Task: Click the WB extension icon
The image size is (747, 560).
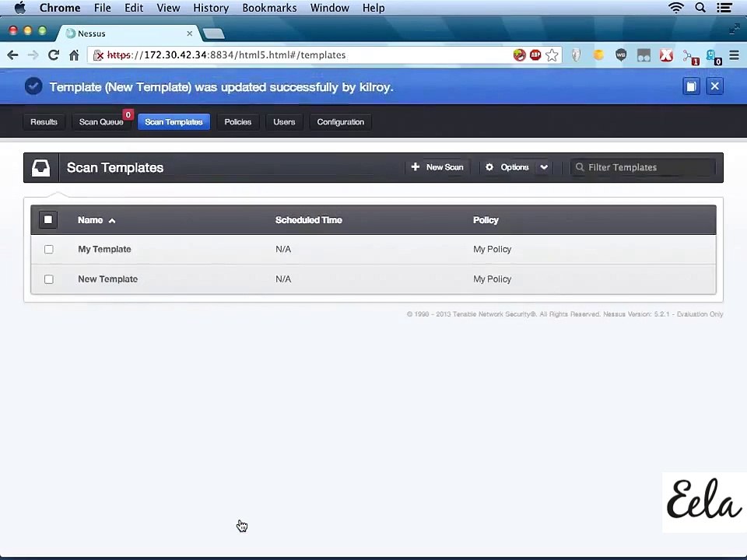Action: [621, 55]
